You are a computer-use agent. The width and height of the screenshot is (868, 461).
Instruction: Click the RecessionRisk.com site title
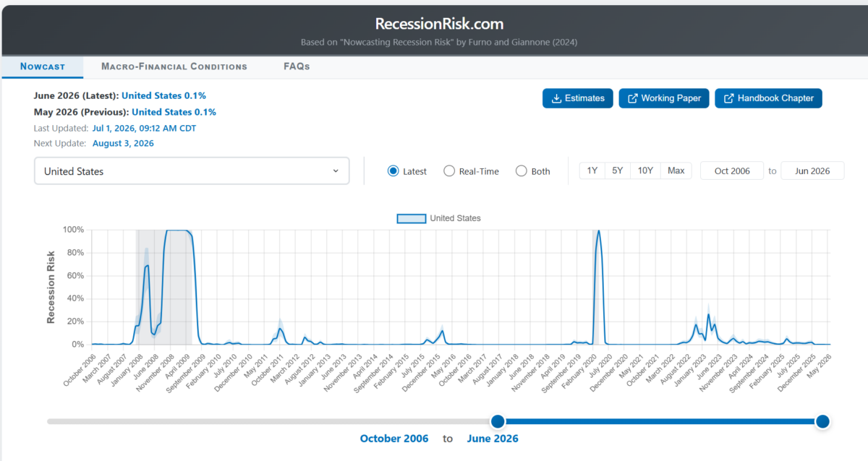coord(440,24)
